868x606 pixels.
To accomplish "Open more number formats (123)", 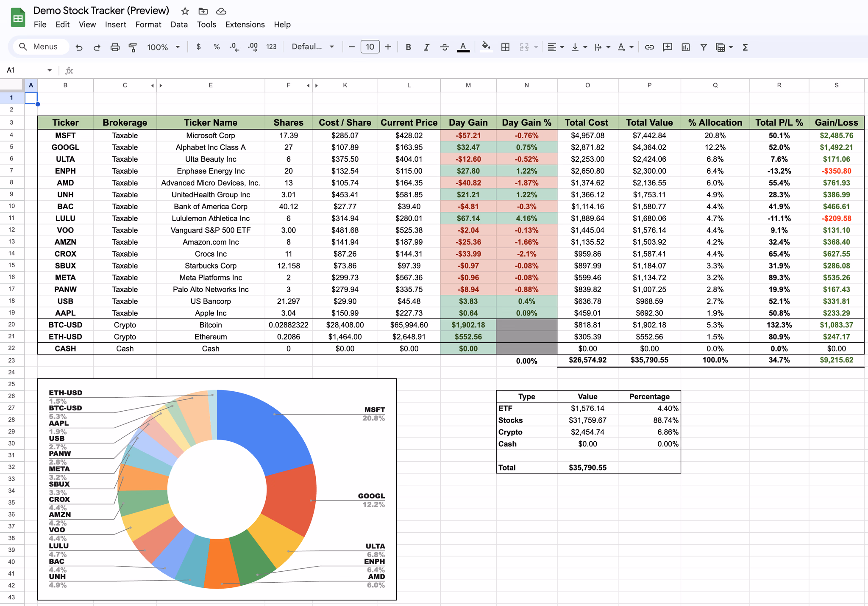I will (271, 47).
